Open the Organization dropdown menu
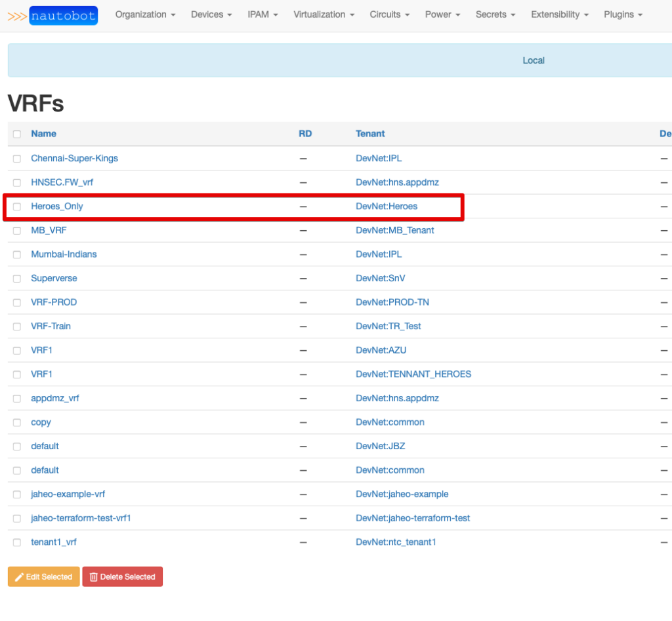Viewport: 672px width, 621px height. click(145, 14)
